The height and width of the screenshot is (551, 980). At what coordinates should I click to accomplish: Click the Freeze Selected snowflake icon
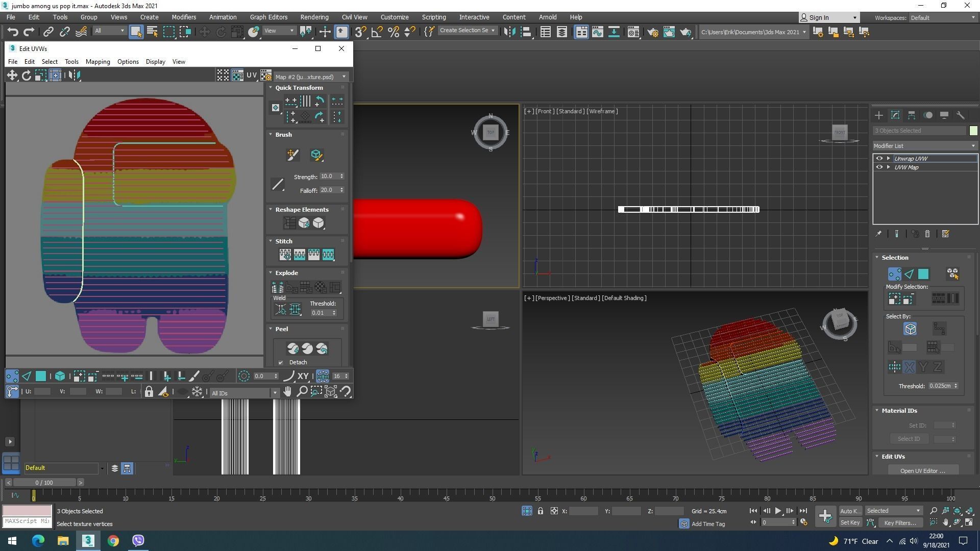(197, 392)
